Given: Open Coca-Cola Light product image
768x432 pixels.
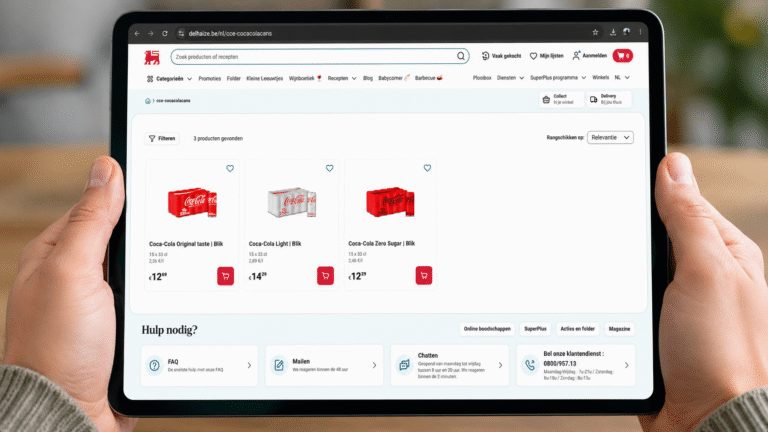Looking at the screenshot, I should (x=292, y=202).
